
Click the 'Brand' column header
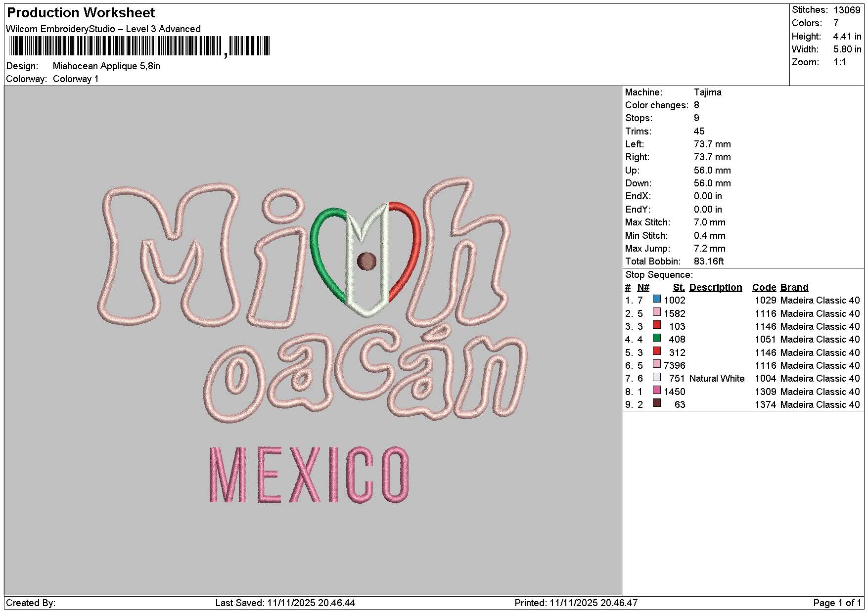click(794, 288)
